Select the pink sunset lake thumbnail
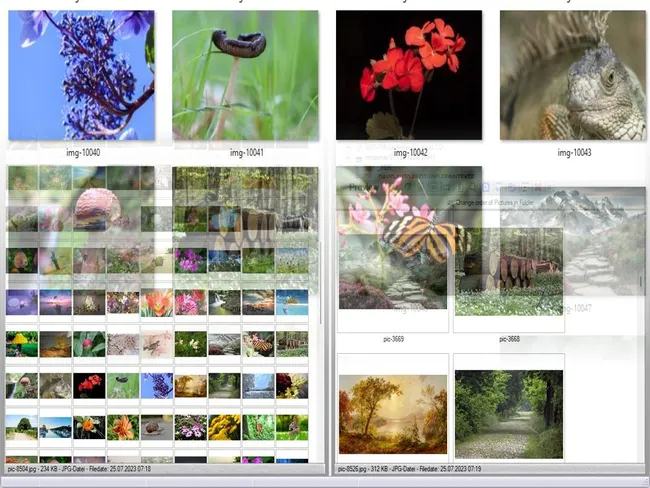 (x=56, y=302)
